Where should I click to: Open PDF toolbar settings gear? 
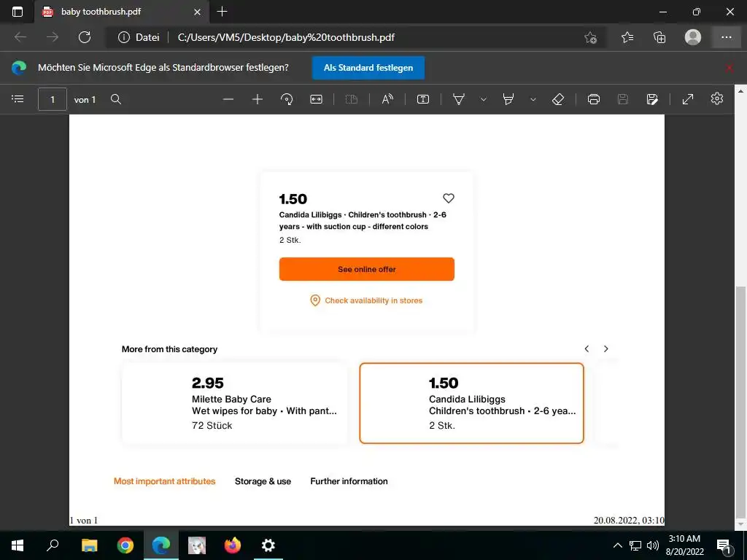717,99
